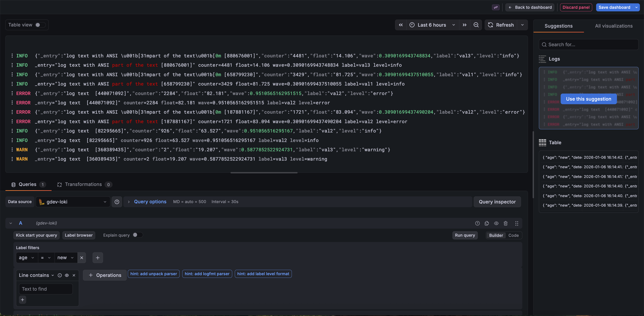
Task: Delete query A using the trash icon
Action: pos(506,223)
